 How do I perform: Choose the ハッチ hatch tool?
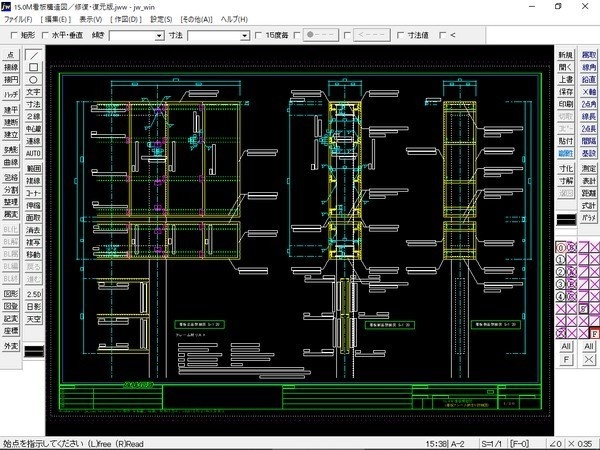pyautogui.click(x=11, y=95)
